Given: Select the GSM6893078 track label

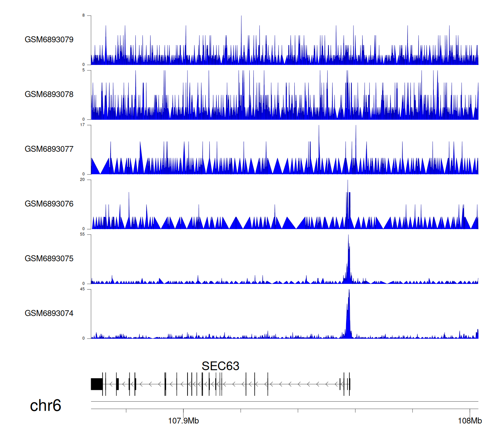Looking at the screenshot, I should (49, 95).
